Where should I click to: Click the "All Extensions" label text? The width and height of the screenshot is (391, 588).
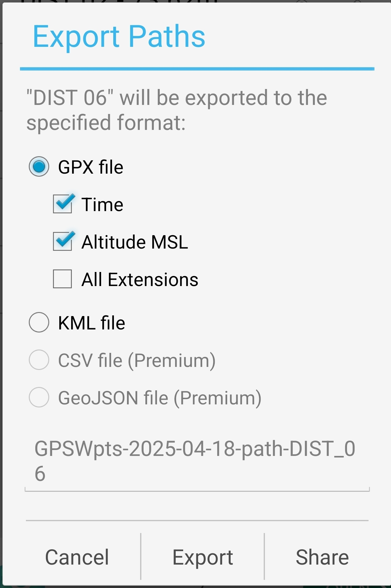[x=140, y=279]
